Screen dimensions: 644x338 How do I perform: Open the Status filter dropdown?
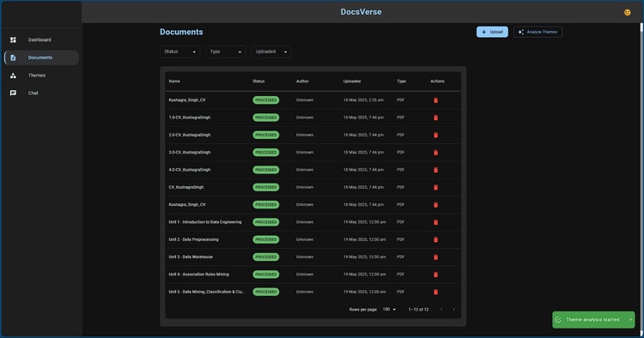point(180,51)
